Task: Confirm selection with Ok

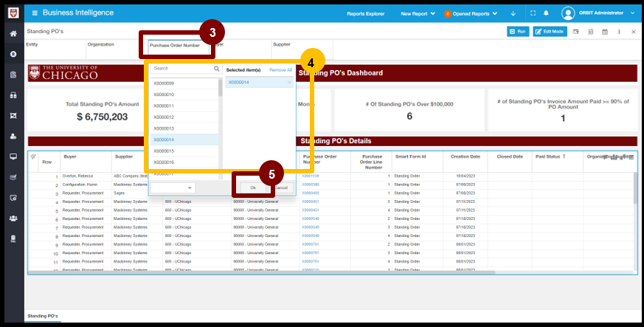Action: (253, 187)
